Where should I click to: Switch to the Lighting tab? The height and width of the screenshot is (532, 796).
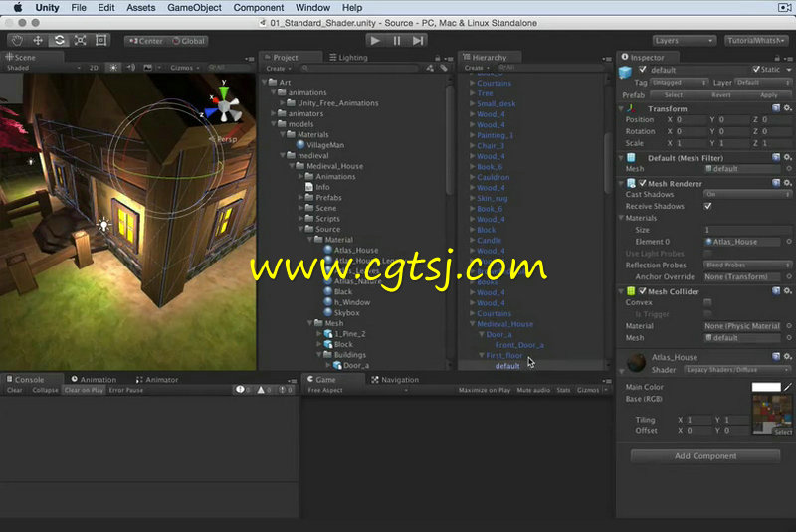click(348, 58)
